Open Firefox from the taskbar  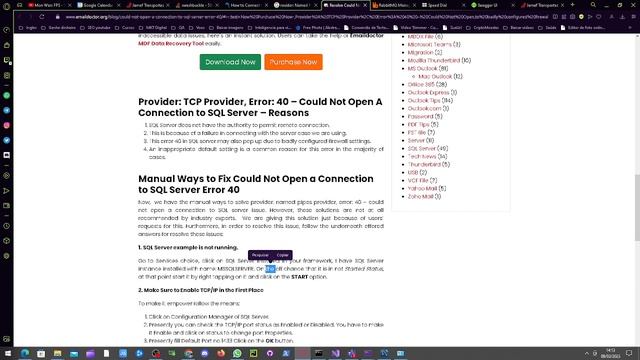[x=221, y=353]
